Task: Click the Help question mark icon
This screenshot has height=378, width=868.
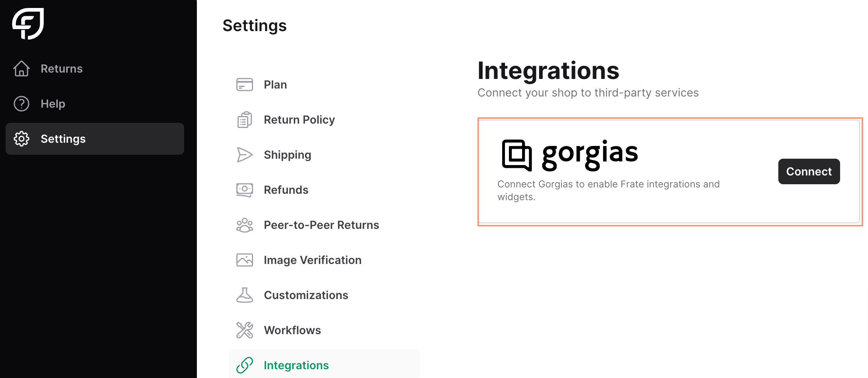Action: (x=22, y=104)
